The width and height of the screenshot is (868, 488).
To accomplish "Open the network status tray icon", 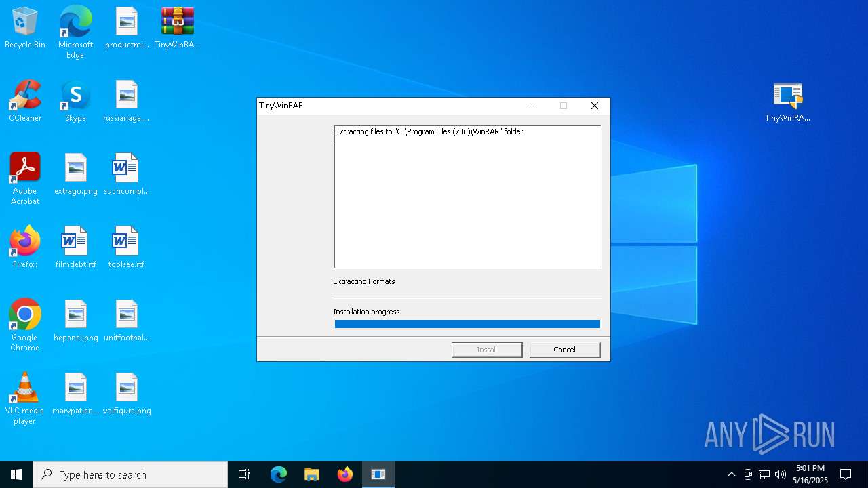I will click(764, 474).
